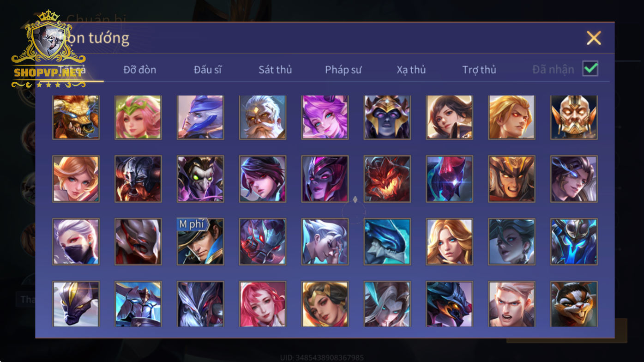Image resolution: width=644 pixels, height=362 pixels.
Task: Filter heroes by Sát thủ
Action: (x=275, y=70)
